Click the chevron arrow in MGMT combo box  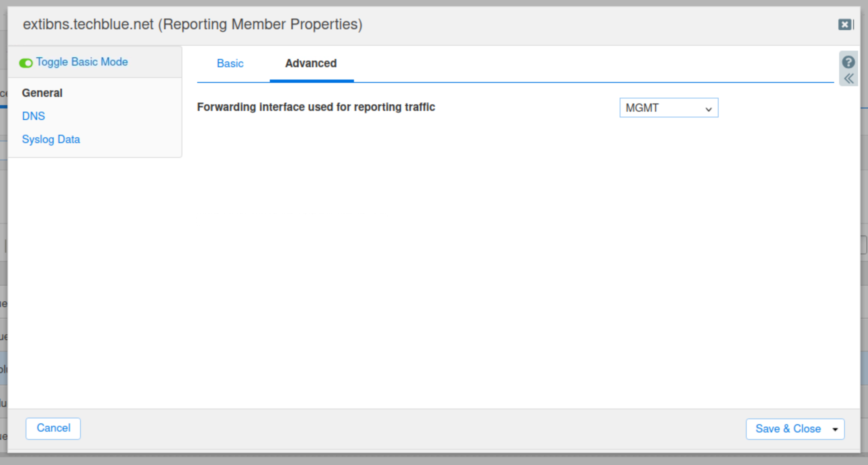(x=708, y=109)
